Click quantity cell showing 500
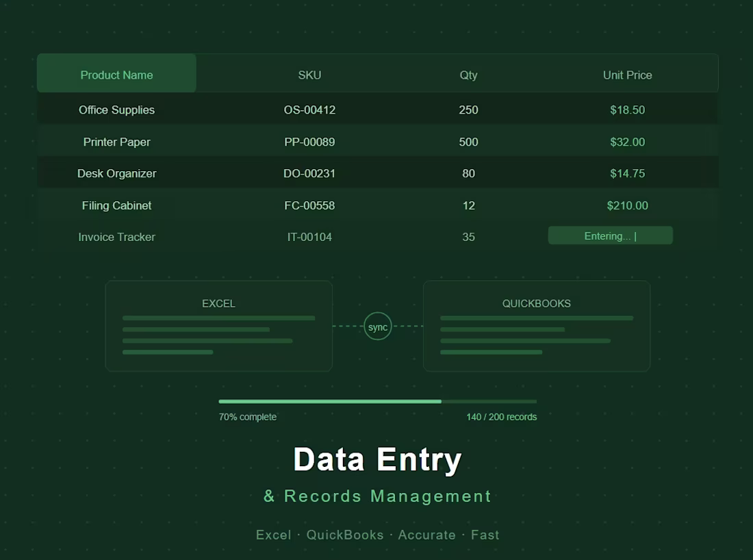This screenshot has width=753, height=560. [468, 142]
